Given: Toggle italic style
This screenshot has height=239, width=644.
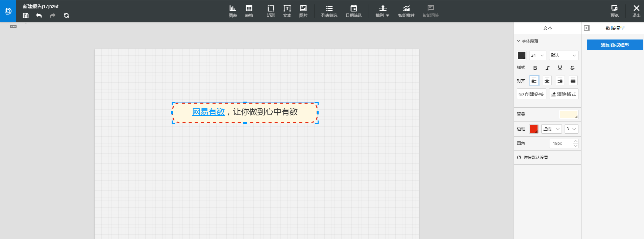Looking at the screenshot, I should [x=547, y=68].
